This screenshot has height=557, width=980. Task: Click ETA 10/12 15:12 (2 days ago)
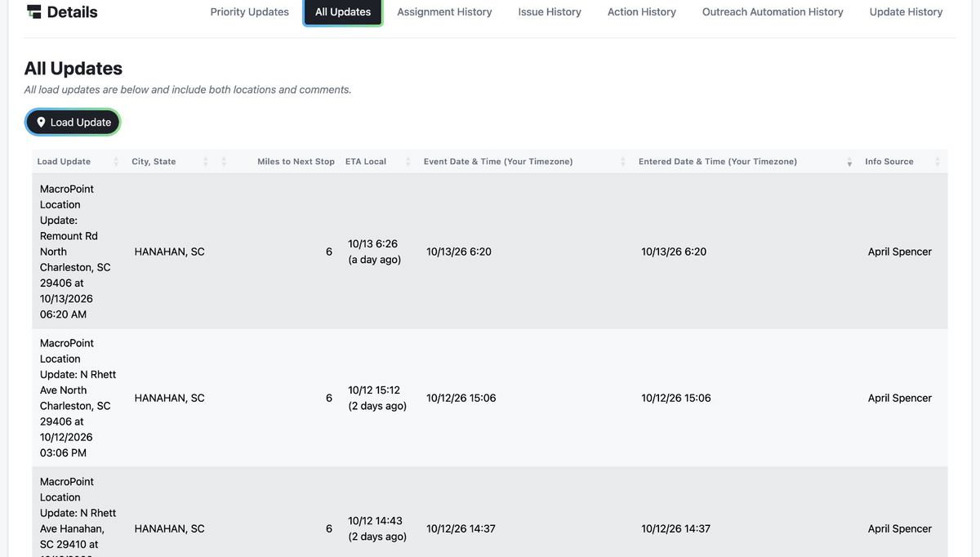[377, 398]
